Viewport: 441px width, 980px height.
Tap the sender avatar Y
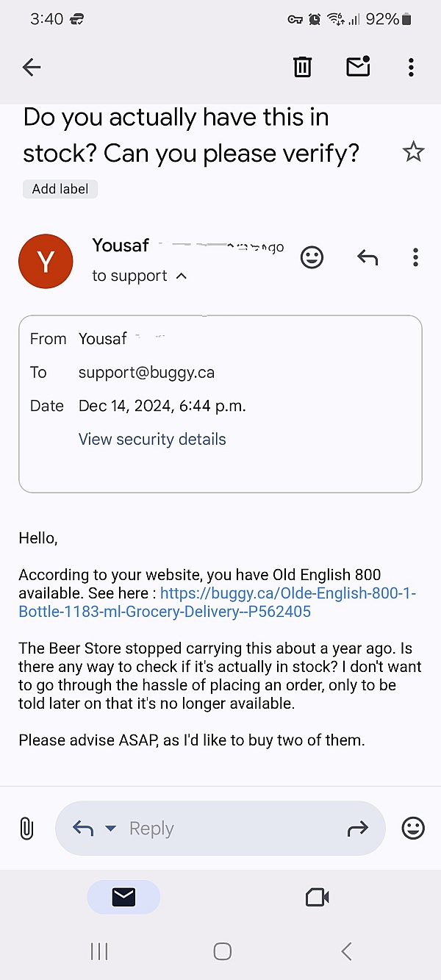click(46, 261)
